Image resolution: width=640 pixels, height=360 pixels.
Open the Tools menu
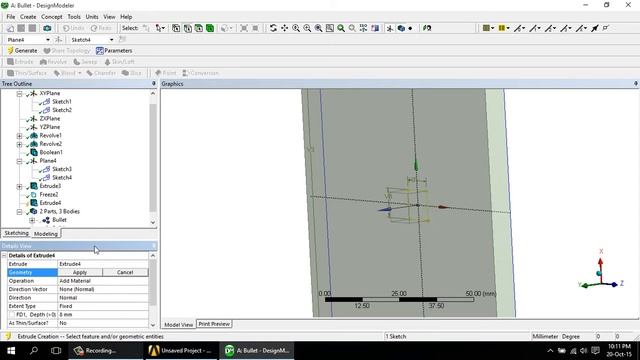tap(74, 17)
